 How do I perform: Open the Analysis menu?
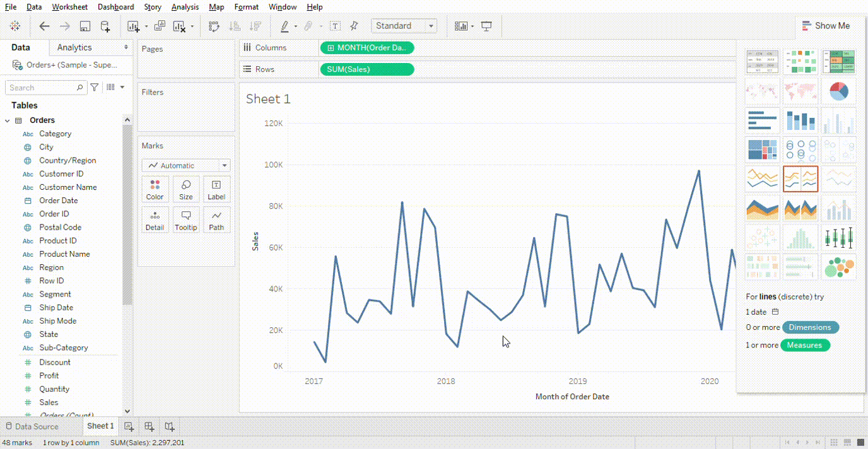[x=185, y=7]
